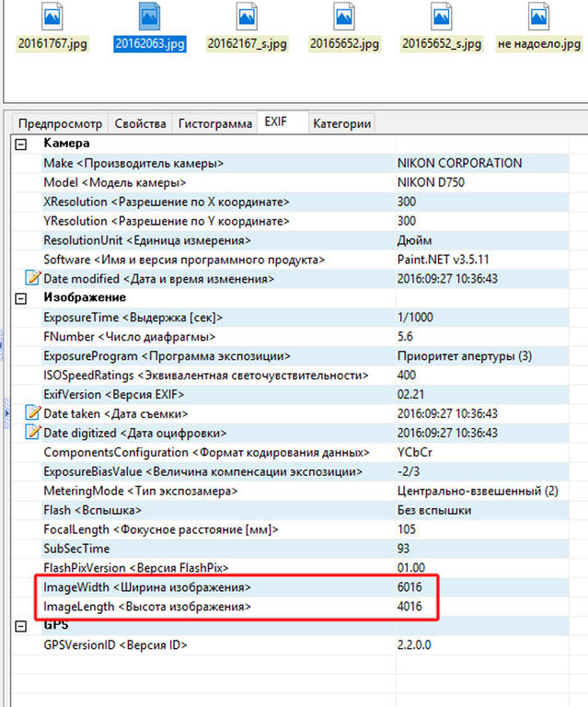Image resolution: width=588 pixels, height=707 pixels.
Task: Collapse the GPS section
Action: pyautogui.click(x=21, y=626)
